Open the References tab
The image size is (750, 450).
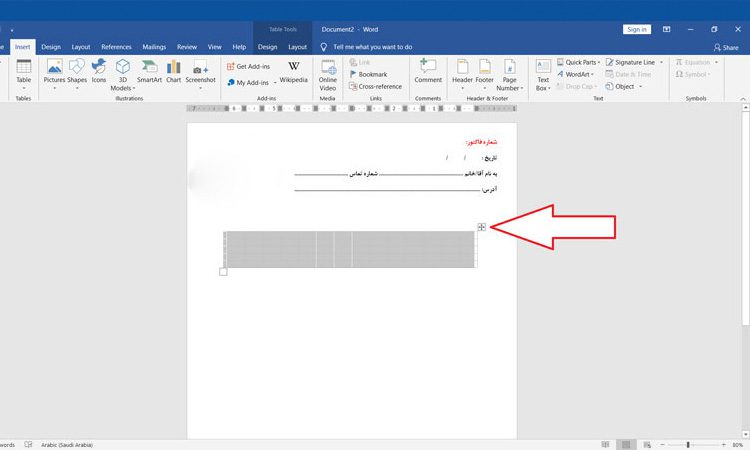[x=116, y=47]
